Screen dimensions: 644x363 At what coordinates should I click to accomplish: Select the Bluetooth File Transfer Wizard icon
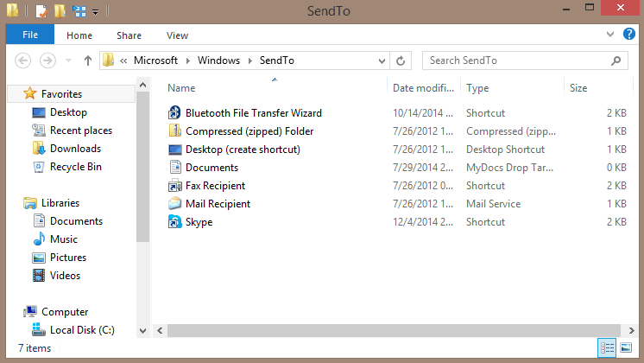174,112
